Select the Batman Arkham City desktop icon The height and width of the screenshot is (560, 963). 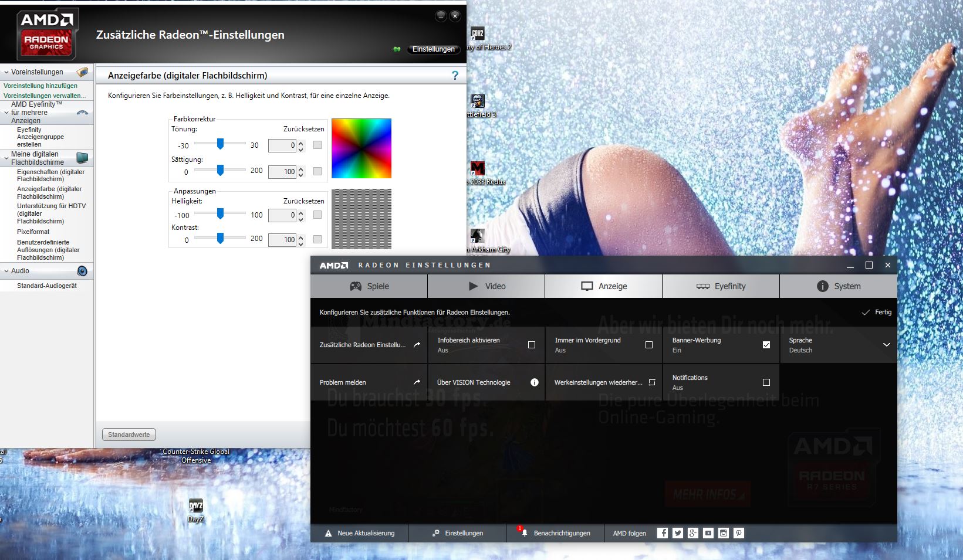(x=478, y=236)
